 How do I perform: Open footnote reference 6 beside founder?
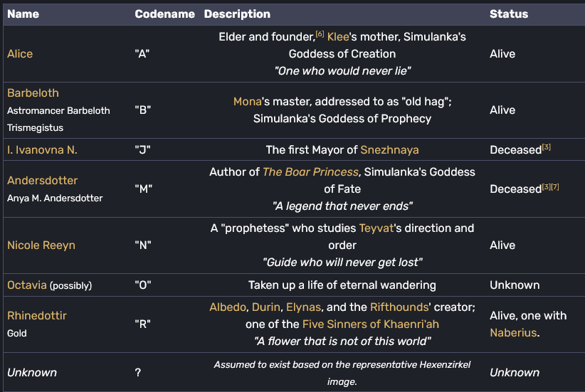(x=320, y=34)
